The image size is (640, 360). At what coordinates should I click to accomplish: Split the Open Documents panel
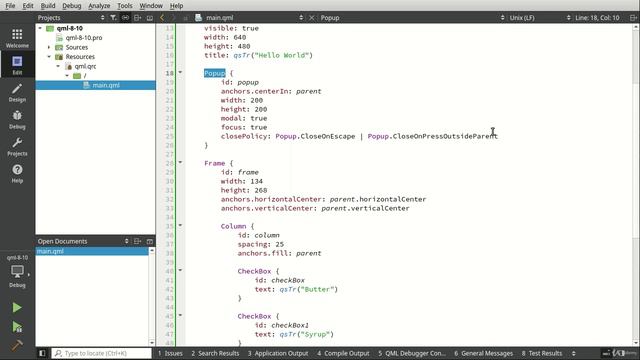coord(138,241)
